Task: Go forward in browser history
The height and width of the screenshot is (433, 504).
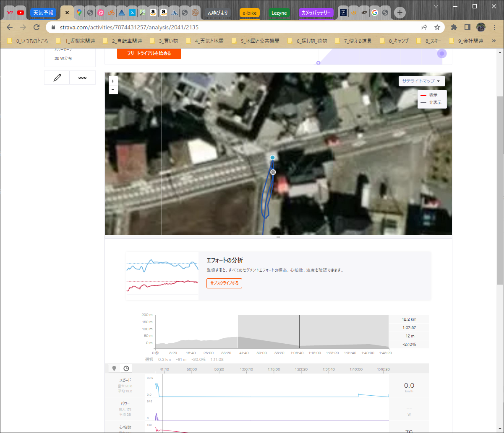Action: pos(23,27)
